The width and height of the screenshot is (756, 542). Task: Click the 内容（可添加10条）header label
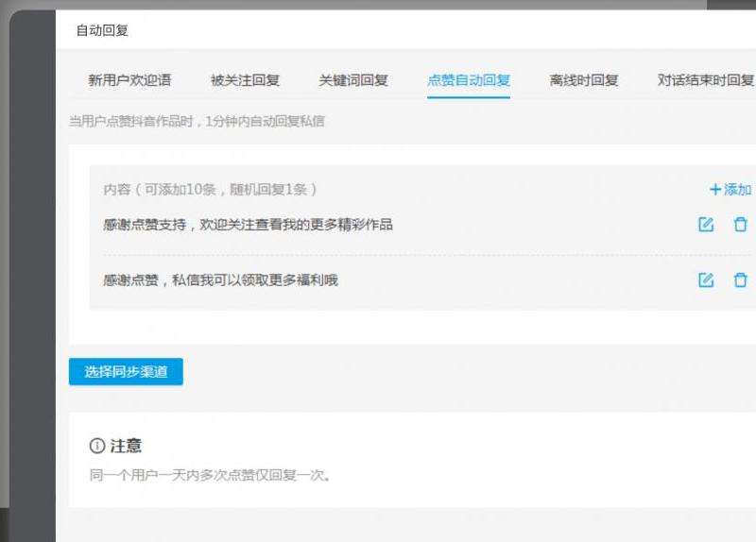point(210,190)
